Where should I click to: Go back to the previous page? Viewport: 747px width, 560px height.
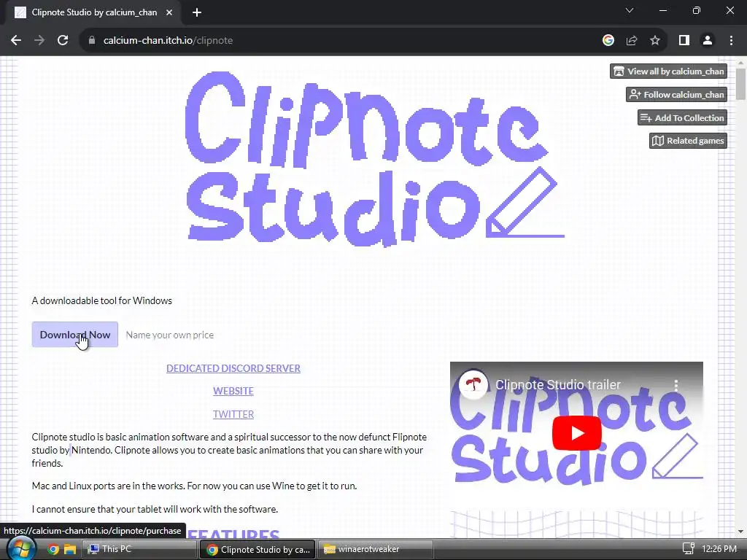pyautogui.click(x=16, y=41)
